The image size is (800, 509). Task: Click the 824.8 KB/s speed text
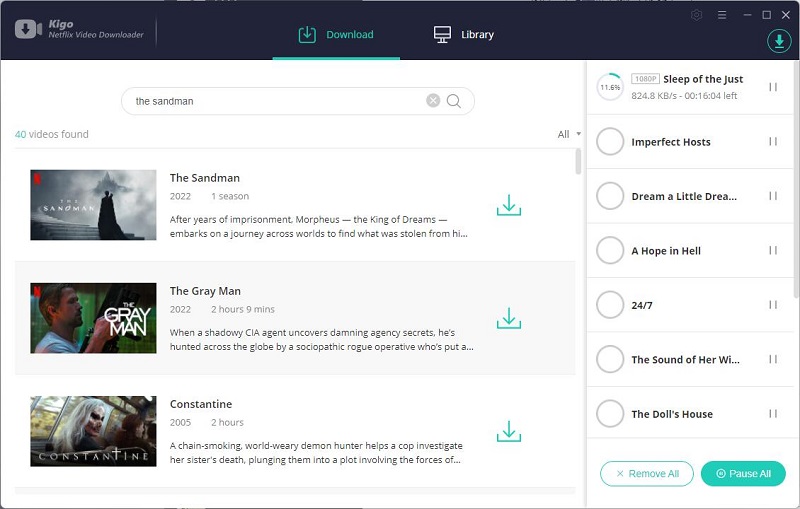[654, 96]
